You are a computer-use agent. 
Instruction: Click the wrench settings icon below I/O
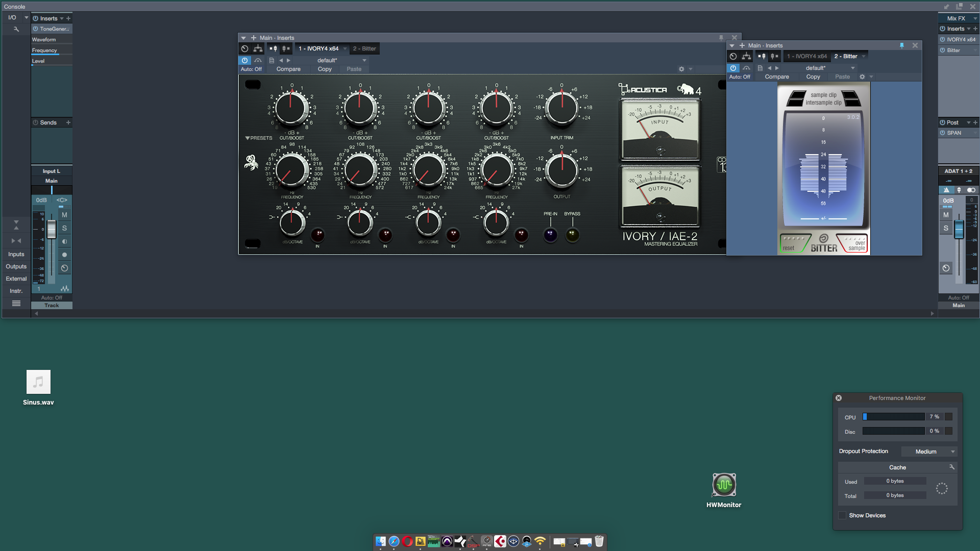tap(16, 29)
